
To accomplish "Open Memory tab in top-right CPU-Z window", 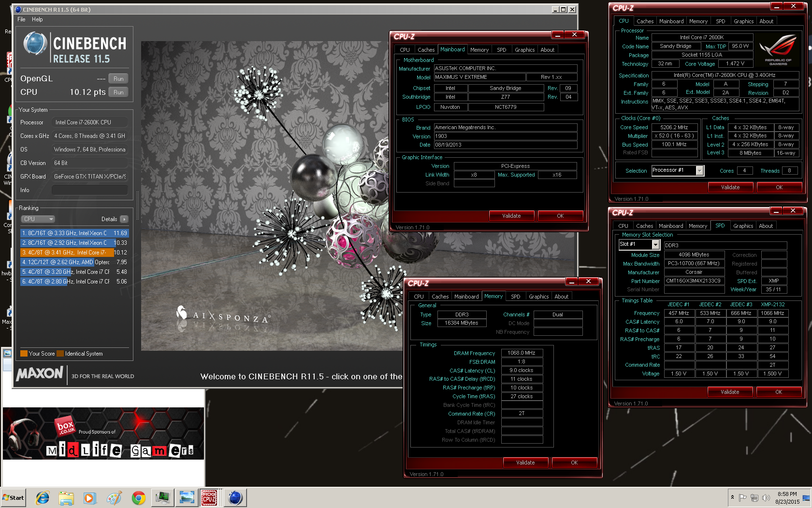I will (698, 21).
